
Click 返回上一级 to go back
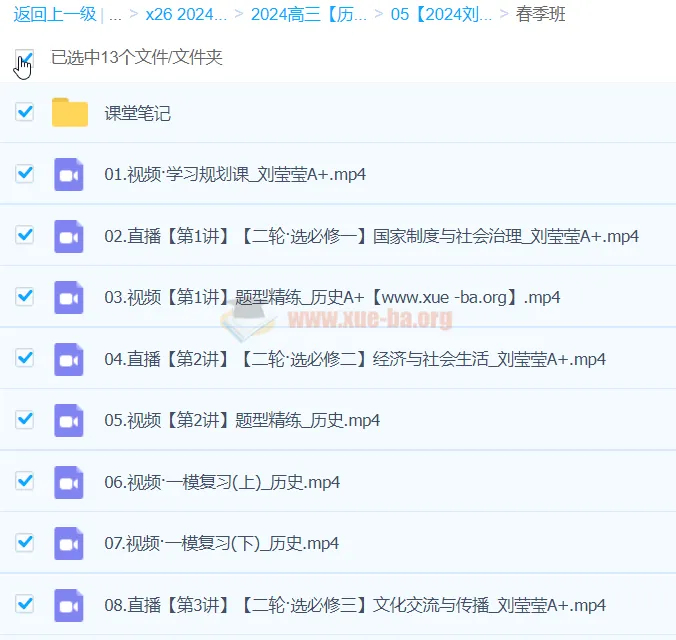click(x=54, y=16)
